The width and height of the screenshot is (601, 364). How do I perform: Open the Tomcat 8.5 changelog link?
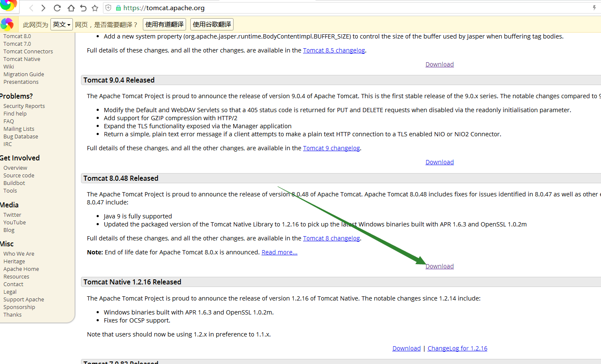click(334, 50)
